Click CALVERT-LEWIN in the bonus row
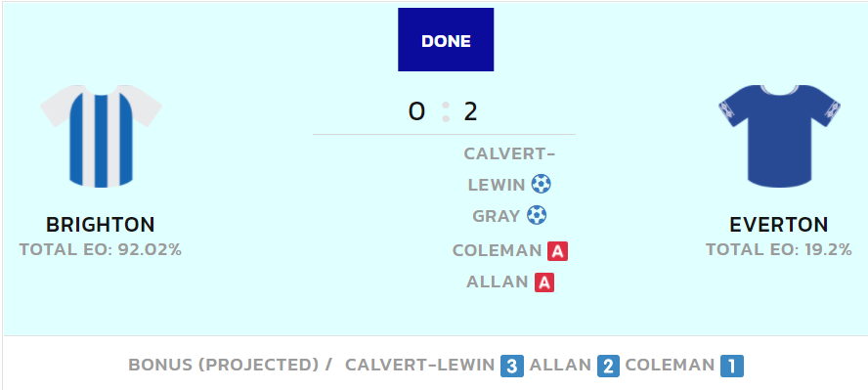Image resolution: width=868 pixels, height=390 pixels. [x=419, y=366]
